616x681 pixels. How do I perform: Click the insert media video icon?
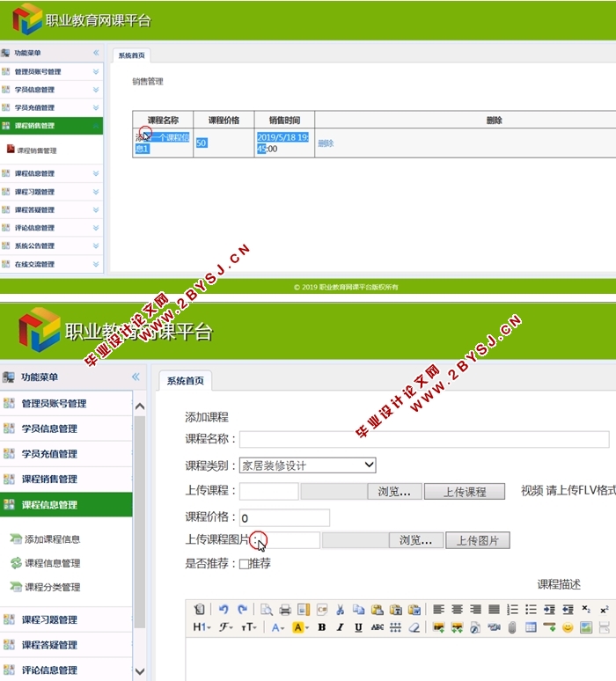coord(494,627)
